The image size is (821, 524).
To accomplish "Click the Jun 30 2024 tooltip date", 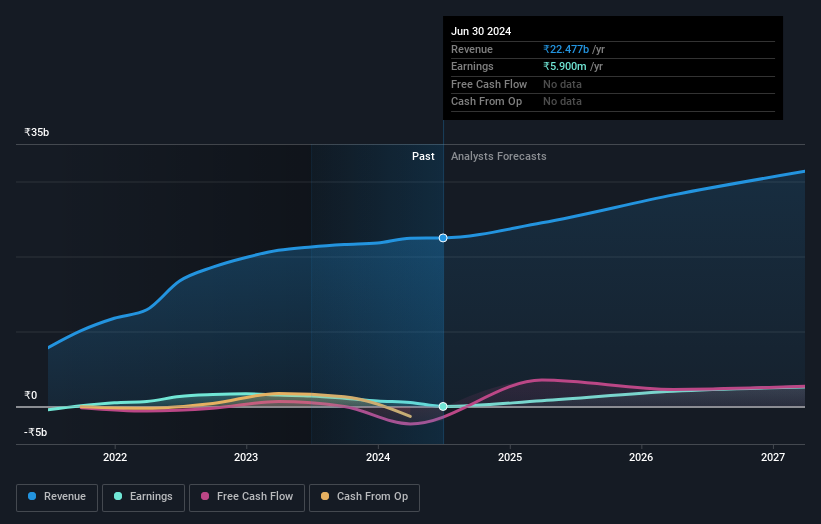I will (x=481, y=31).
